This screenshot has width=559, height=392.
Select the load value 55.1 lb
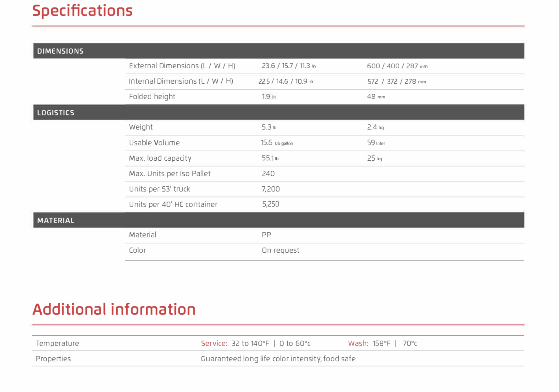pyautogui.click(x=270, y=158)
